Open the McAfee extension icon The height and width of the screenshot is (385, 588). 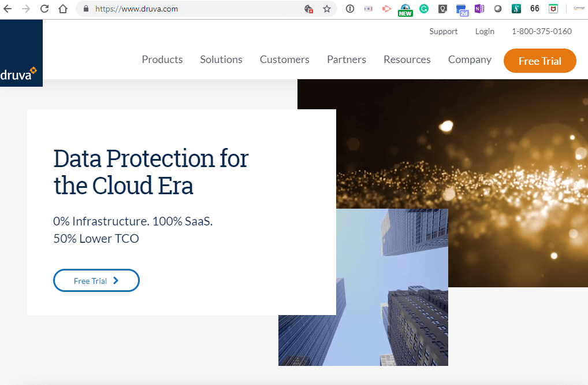coord(553,9)
